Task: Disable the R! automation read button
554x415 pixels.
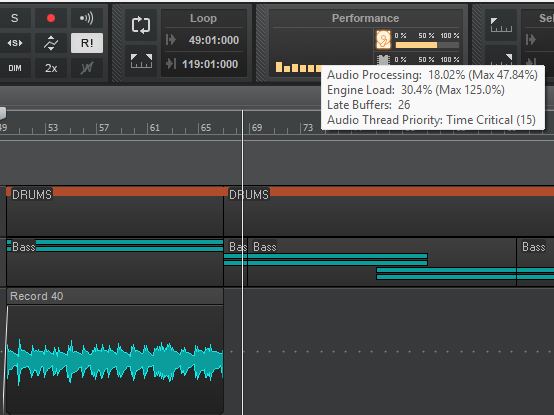Action: click(x=87, y=43)
